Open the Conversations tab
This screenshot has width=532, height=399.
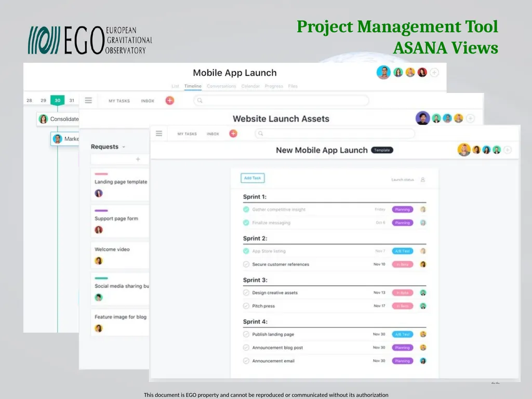click(x=221, y=86)
